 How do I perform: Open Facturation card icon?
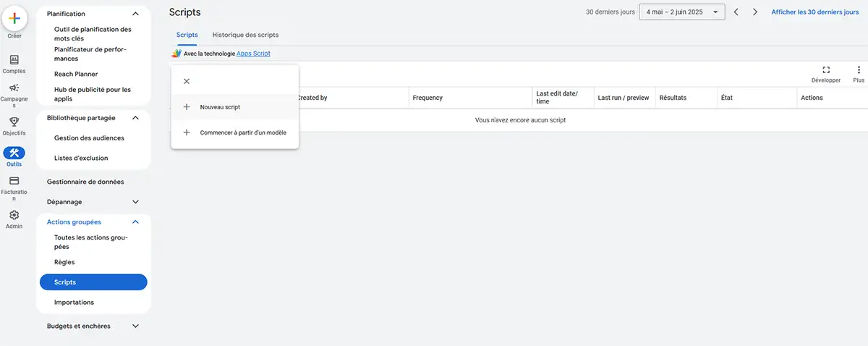coord(14,180)
